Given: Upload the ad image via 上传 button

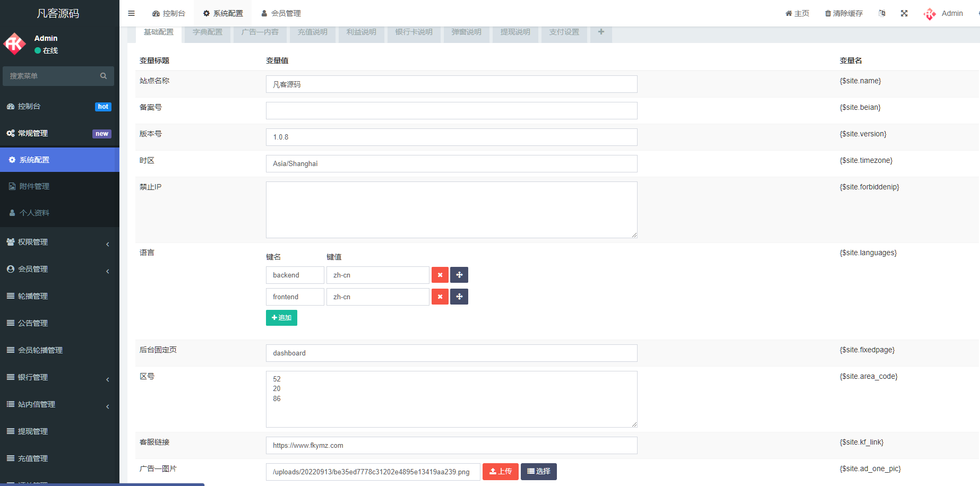Looking at the screenshot, I should tap(500, 471).
